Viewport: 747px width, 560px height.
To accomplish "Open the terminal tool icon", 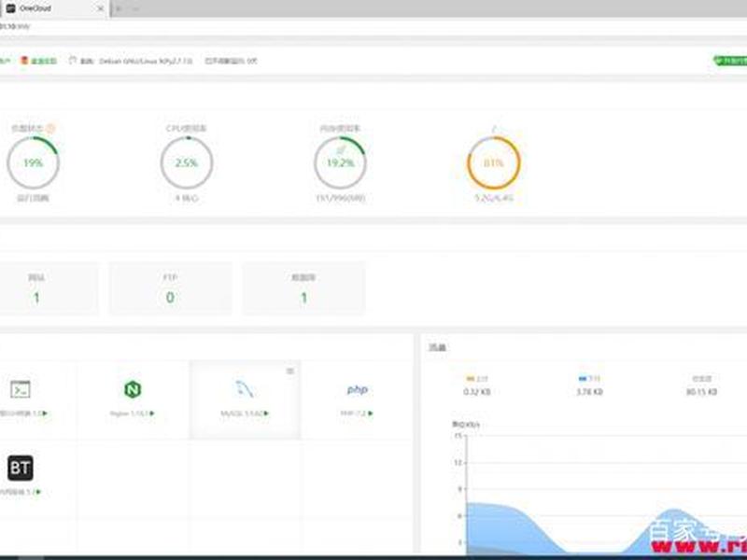I will tap(20, 389).
